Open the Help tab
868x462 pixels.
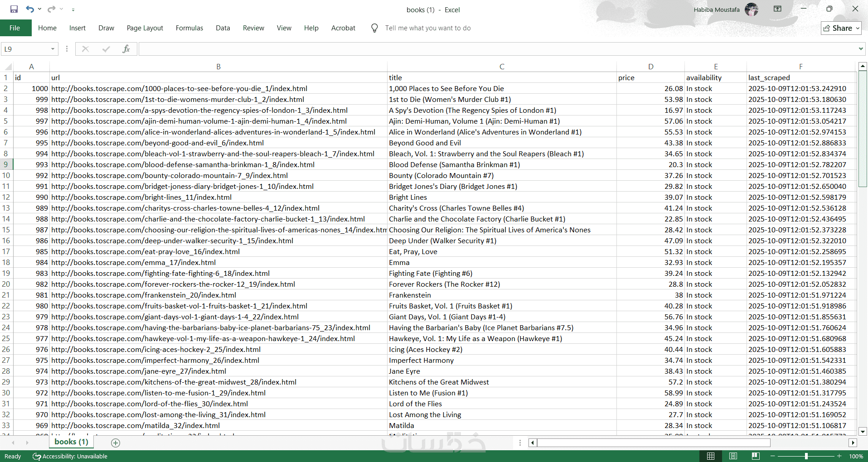pos(311,28)
